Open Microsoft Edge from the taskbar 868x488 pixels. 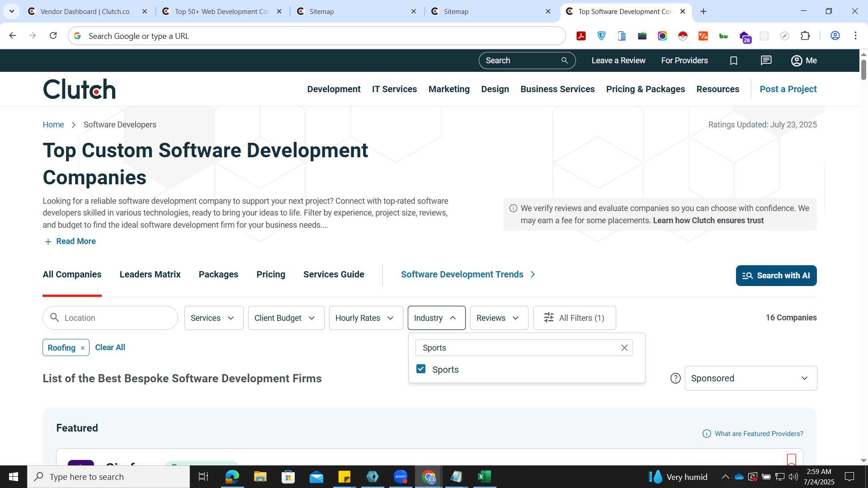(232, 477)
